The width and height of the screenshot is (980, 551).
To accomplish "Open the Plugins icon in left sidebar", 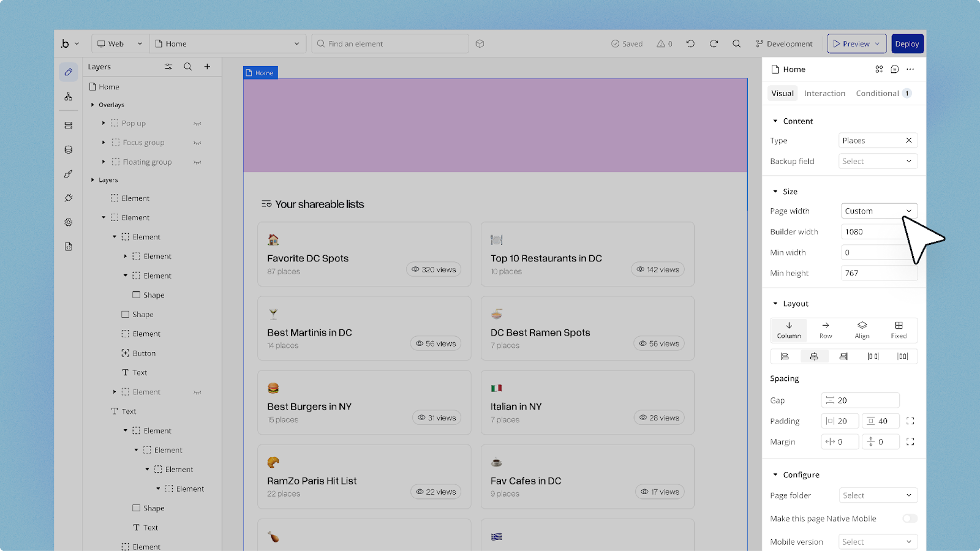I will (69, 198).
